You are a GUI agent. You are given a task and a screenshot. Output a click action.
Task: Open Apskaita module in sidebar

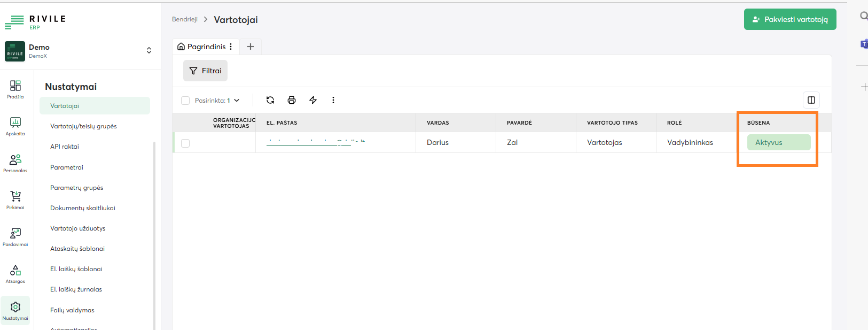coord(15,126)
